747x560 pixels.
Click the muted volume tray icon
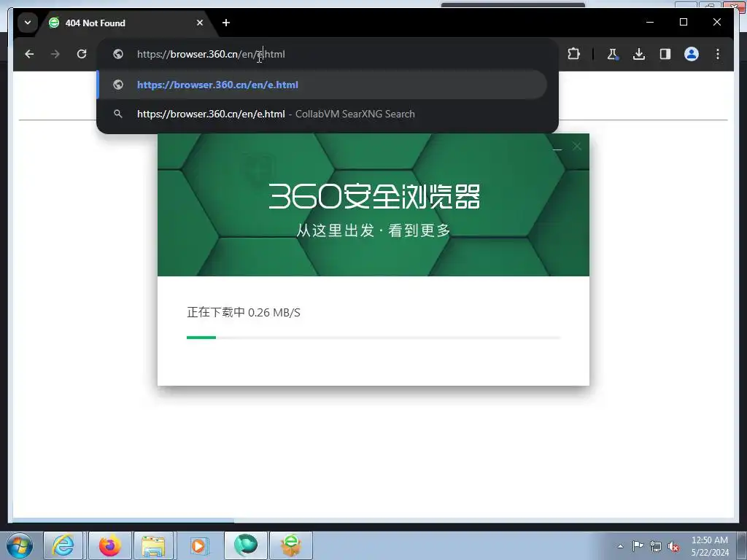coord(673,547)
